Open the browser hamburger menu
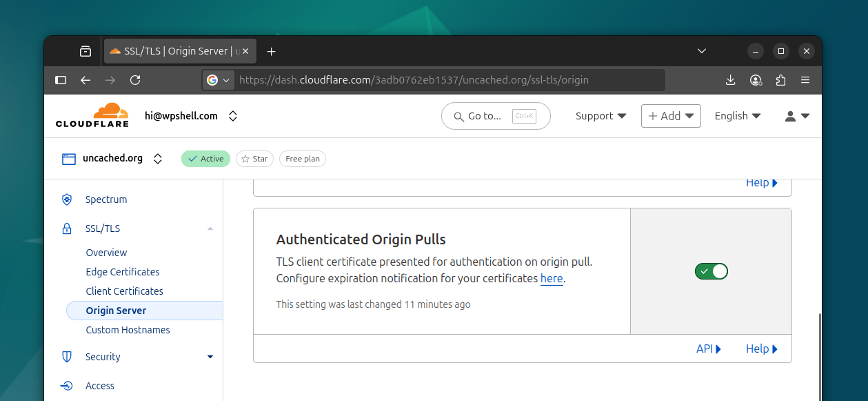868x401 pixels. [x=805, y=80]
